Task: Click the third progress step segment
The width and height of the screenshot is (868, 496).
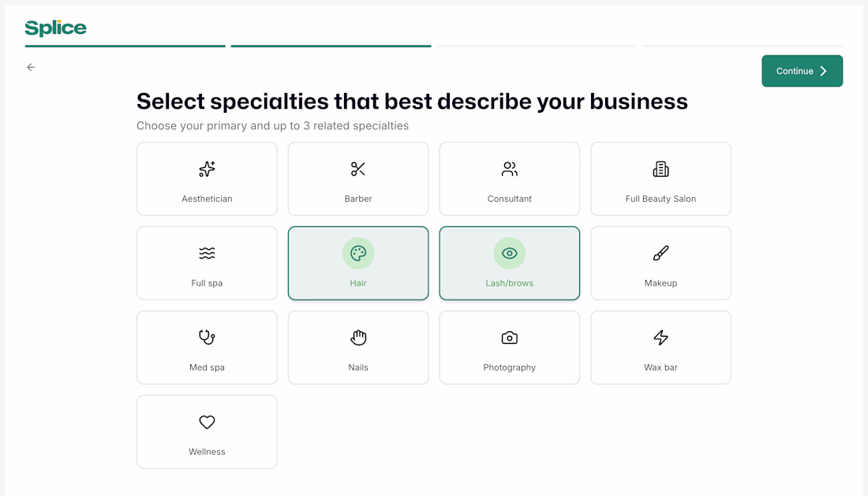Action: pos(537,46)
